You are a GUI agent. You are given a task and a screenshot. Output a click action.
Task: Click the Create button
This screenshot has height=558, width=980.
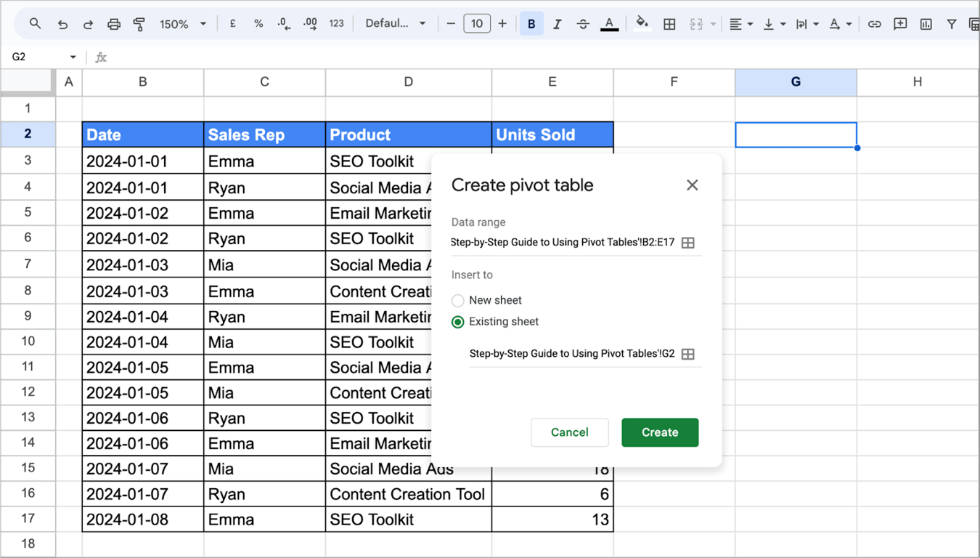click(x=660, y=432)
